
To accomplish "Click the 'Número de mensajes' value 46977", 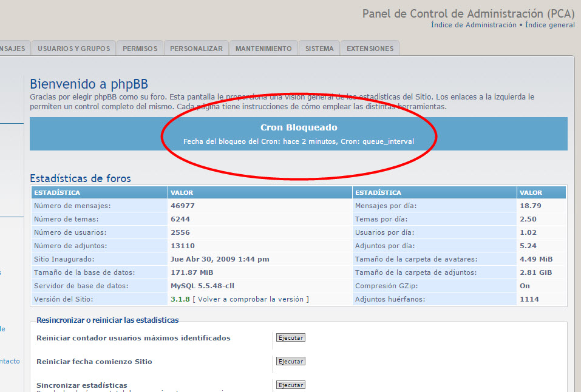I will (183, 206).
